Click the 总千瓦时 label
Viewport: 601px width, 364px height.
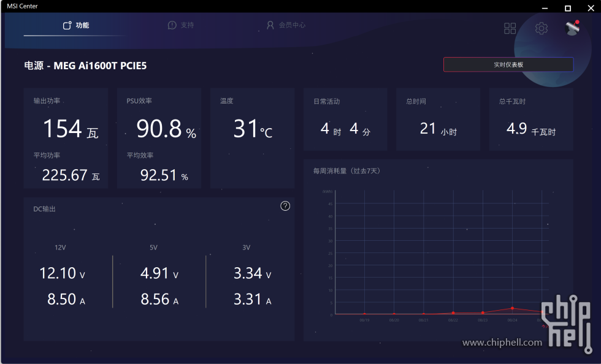(512, 102)
